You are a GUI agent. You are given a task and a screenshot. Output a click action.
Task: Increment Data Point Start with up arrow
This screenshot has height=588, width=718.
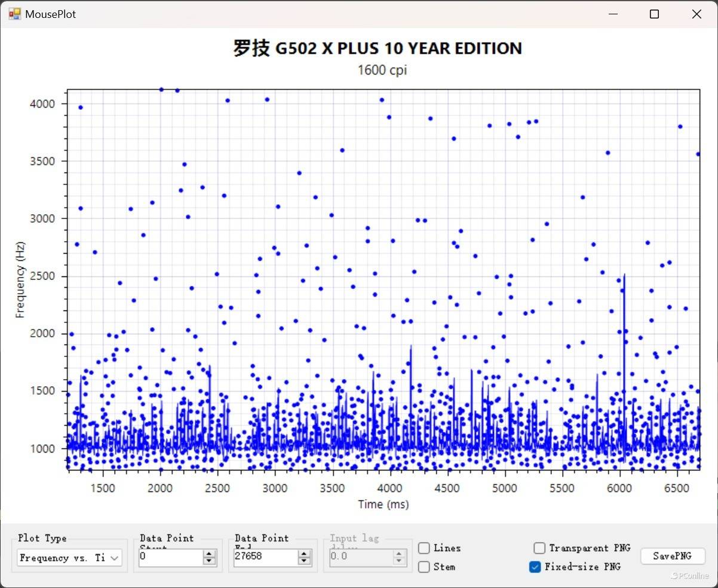(x=209, y=554)
